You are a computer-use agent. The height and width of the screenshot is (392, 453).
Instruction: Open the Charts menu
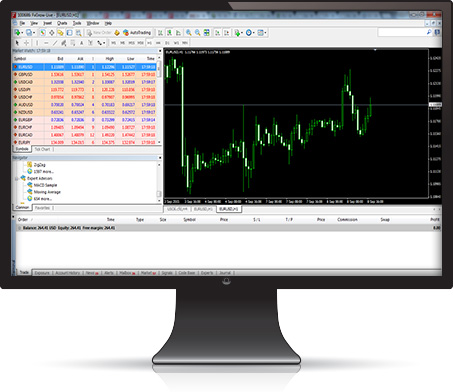click(62, 23)
